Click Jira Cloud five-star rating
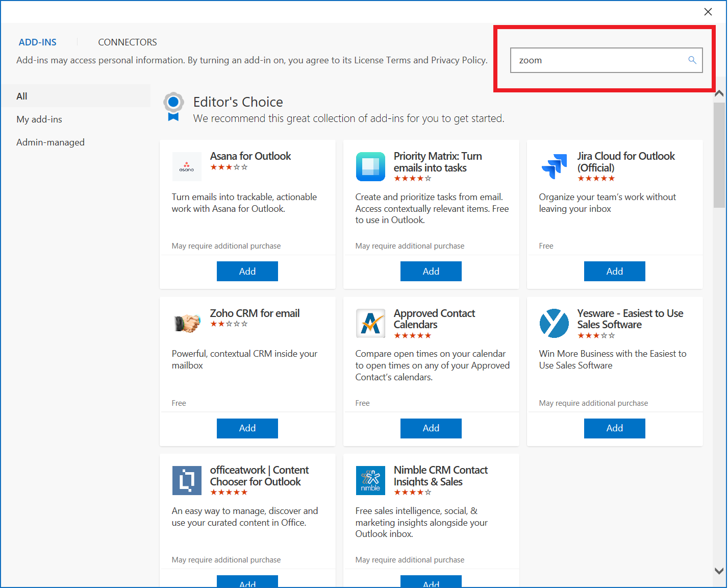728x588 pixels. tap(596, 179)
